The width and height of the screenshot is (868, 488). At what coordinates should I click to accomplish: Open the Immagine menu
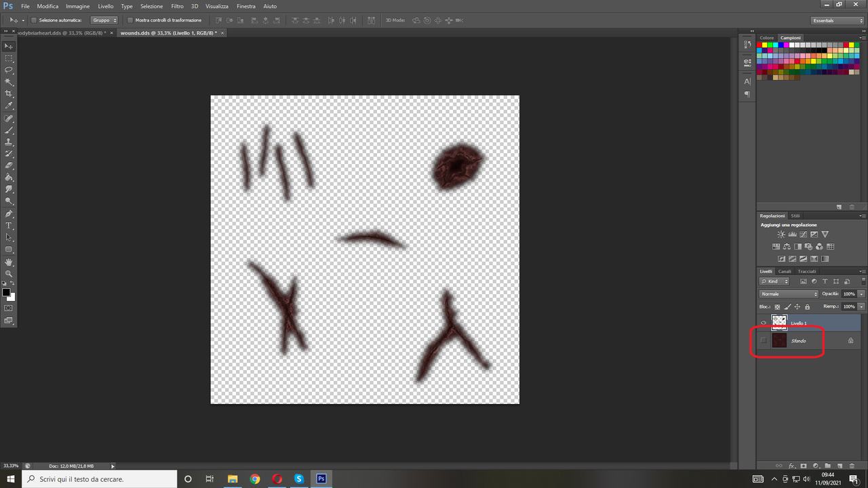click(78, 5)
